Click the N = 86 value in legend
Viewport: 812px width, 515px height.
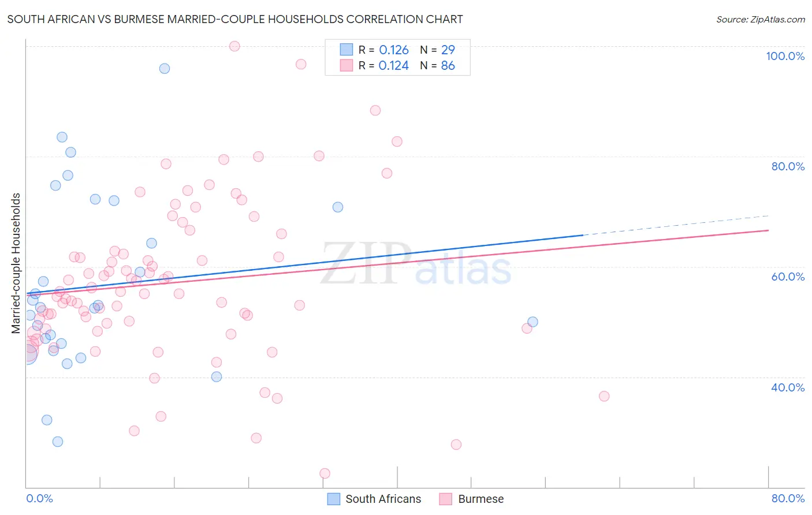point(438,66)
